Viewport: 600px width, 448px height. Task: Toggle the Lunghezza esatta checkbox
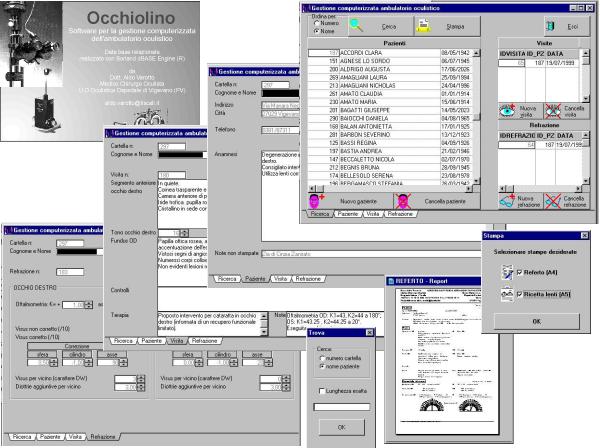(x=322, y=391)
